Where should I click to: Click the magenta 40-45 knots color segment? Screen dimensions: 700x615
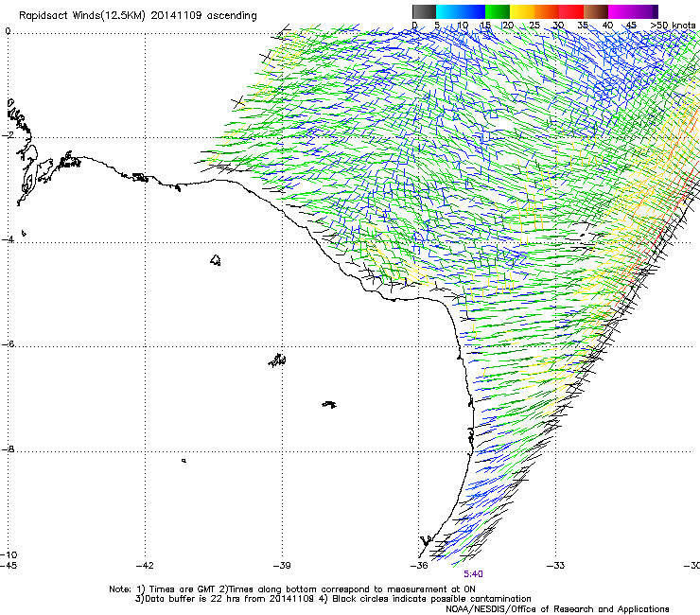[621, 11]
